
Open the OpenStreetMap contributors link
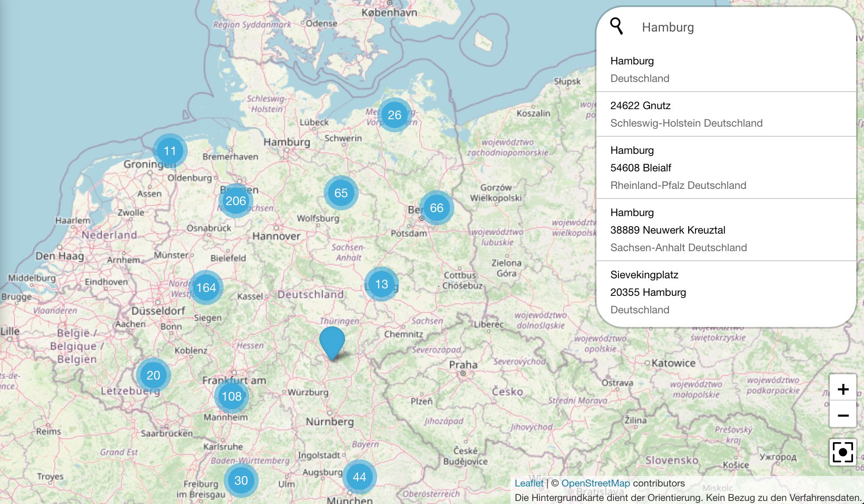click(595, 483)
